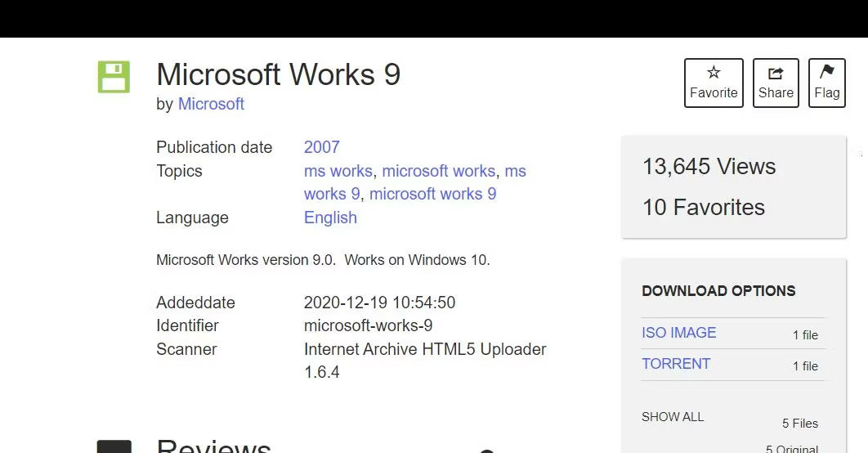
Task: Click the Favorite star icon
Action: coord(714,73)
